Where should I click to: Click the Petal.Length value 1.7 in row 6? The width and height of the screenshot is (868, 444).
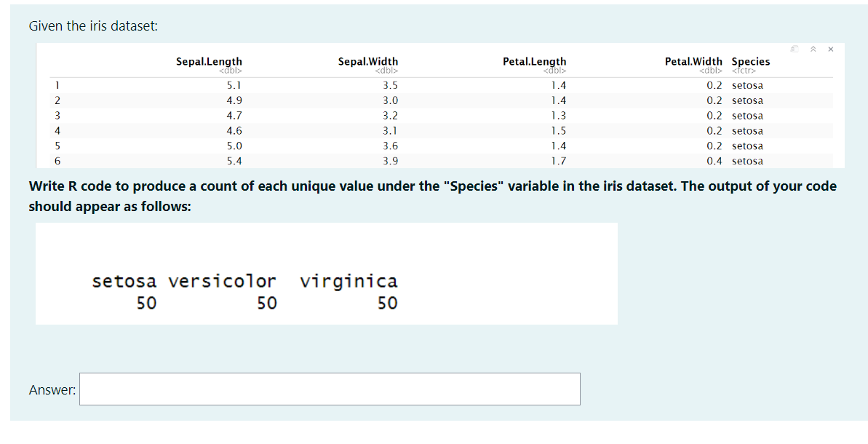pos(560,161)
